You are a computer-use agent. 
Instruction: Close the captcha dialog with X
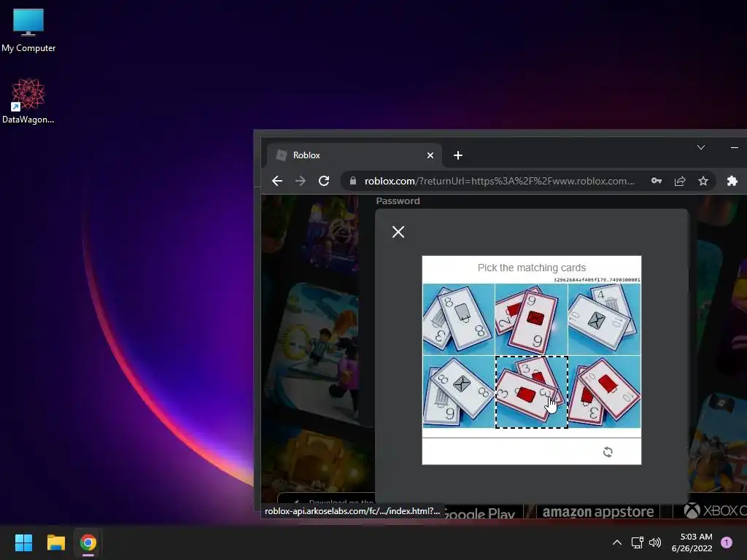click(398, 232)
